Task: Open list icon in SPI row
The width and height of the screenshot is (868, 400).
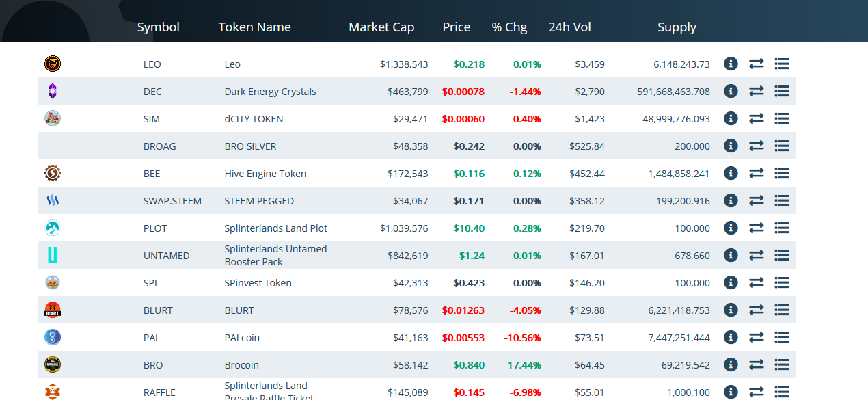Action: pyautogui.click(x=782, y=282)
